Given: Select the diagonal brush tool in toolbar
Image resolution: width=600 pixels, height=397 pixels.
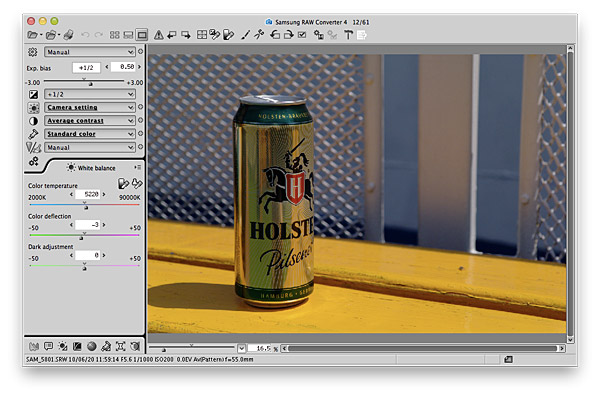Looking at the screenshot, I should pyautogui.click(x=246, y=35).
